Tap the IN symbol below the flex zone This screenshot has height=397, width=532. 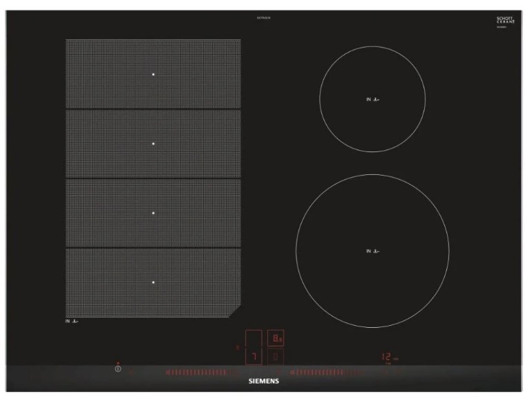point(72,321)
